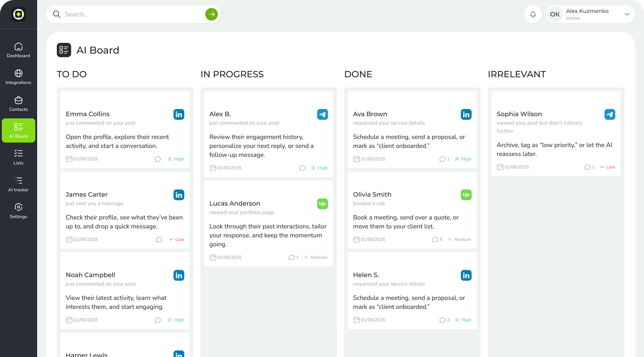Screen dimensions: 644x357
Task: Click the notification bell icon
Action: (533, 14)
